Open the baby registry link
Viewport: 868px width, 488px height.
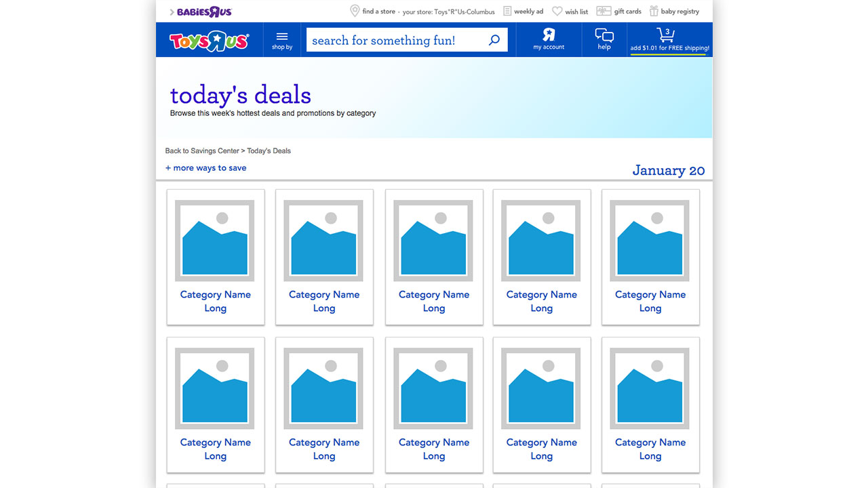(679, 12)
